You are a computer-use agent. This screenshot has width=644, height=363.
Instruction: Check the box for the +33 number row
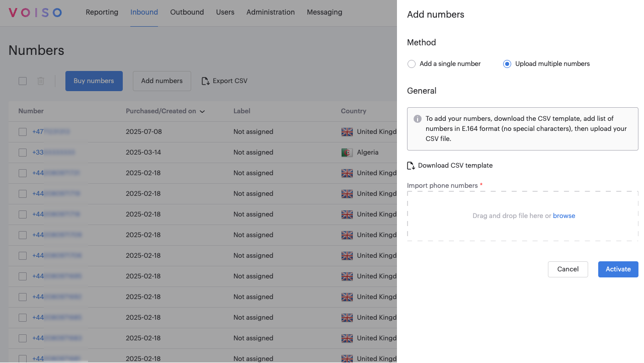pos(23,153)
